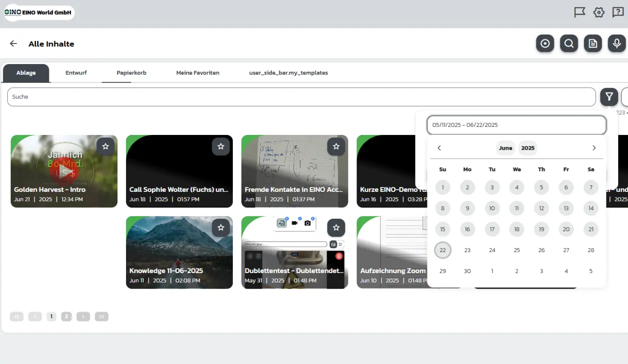Favorite the Golden Harvest - Intro card
Screen dimensions: 628x364
point(105,147)
